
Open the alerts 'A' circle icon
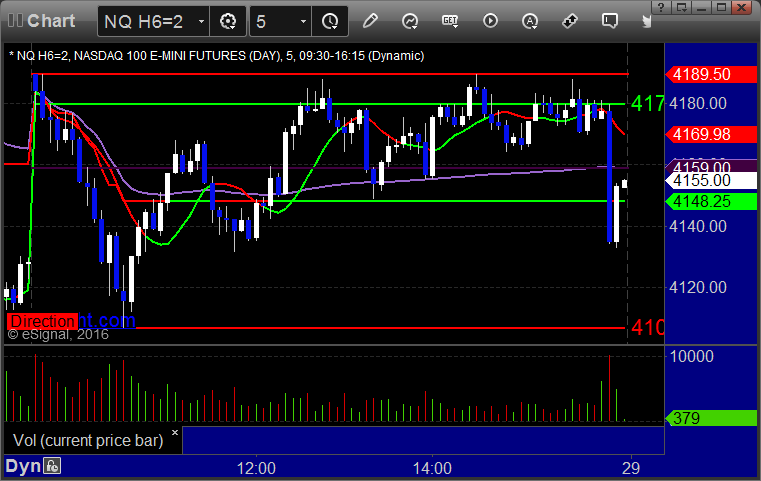click(530, 21)
